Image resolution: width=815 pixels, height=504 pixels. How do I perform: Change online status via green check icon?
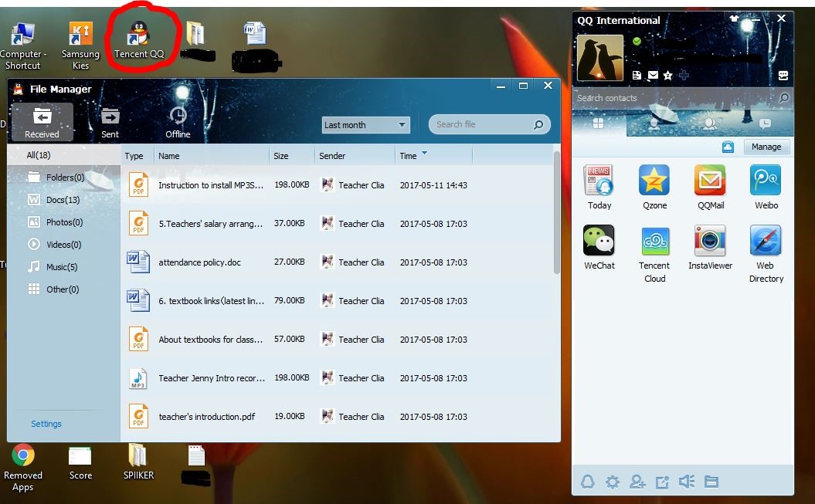(637, 42)
